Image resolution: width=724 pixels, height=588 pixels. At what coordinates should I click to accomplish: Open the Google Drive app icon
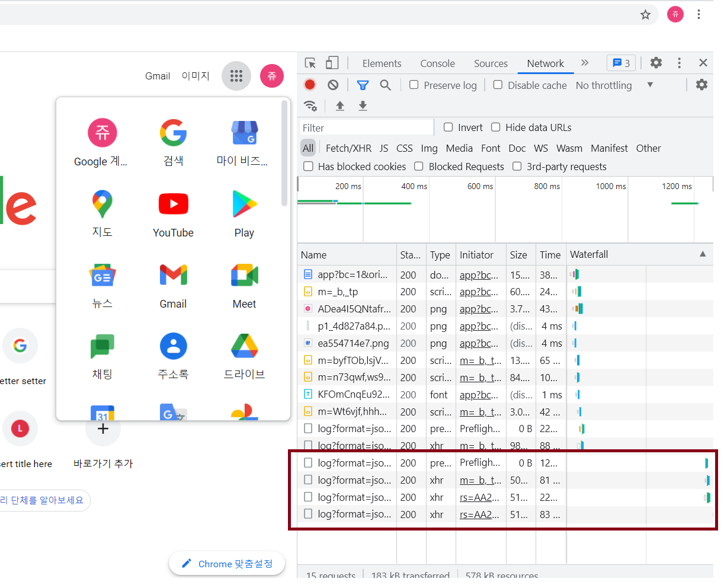click(x=244, y=356)
